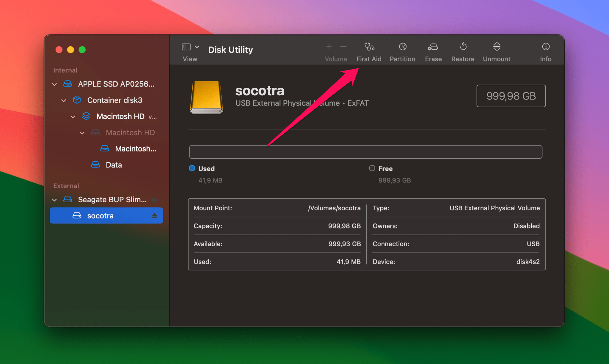
Task: Select Macintosh HD in the sidebar
Action: (120, 116)
